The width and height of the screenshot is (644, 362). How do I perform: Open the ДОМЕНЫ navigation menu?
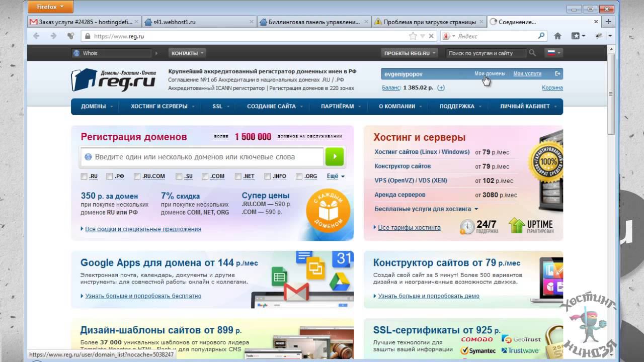coord(97,106)
